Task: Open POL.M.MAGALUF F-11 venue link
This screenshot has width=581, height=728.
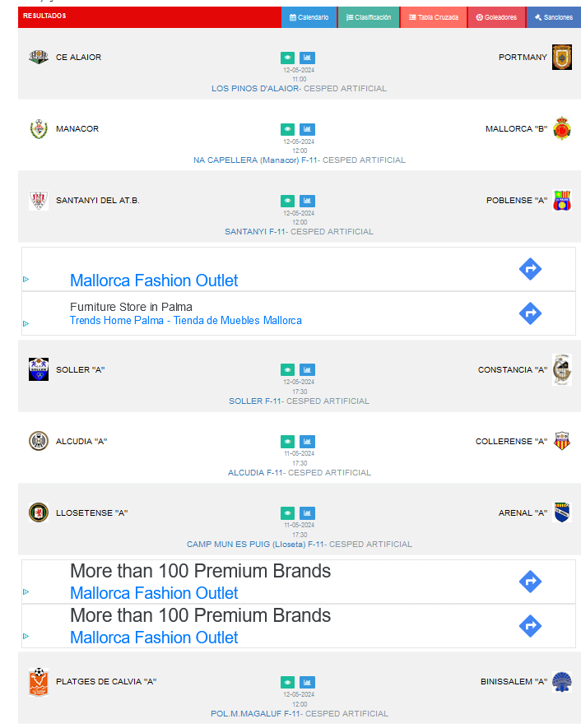Action: 255,714
